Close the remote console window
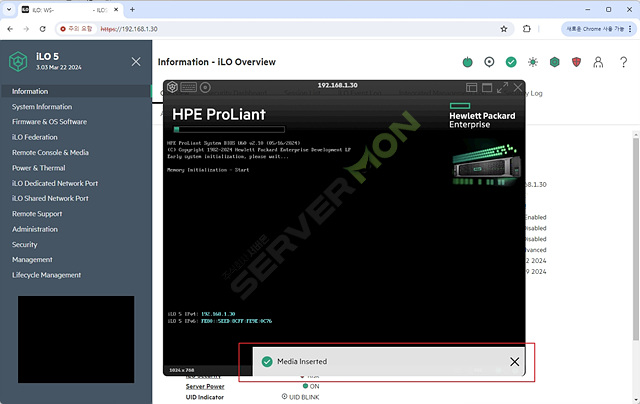Image resolution: width=640 pixels, height=404 pixels. [x=518, y=87]
